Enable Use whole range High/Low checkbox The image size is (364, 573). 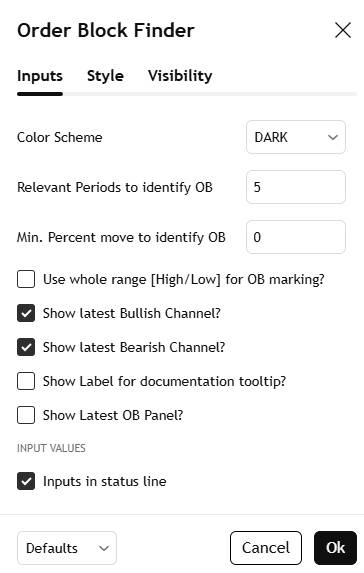(x=26, y=280)
